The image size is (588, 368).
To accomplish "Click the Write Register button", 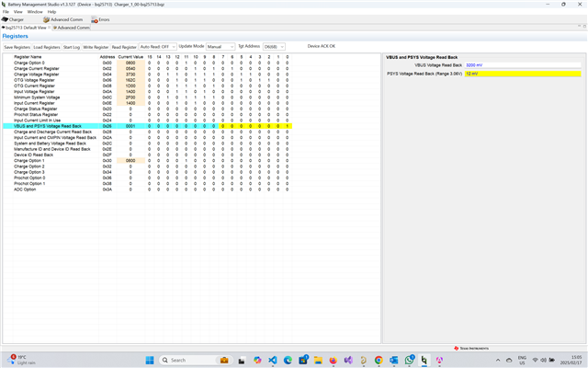I will point(96,47).
